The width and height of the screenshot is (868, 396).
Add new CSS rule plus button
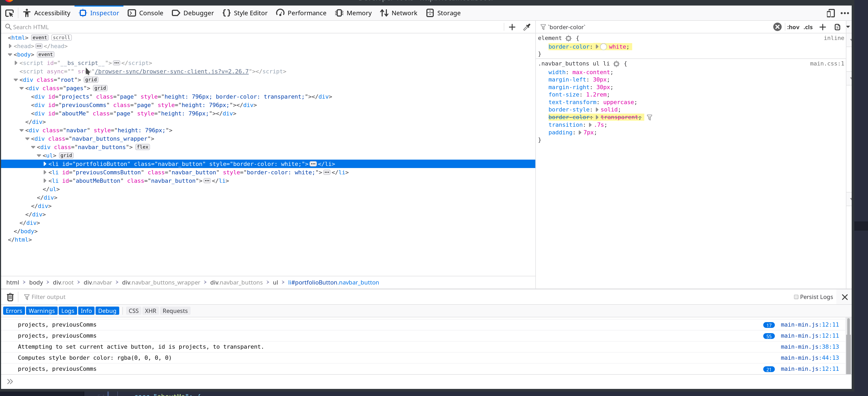[x=822, y=27]
